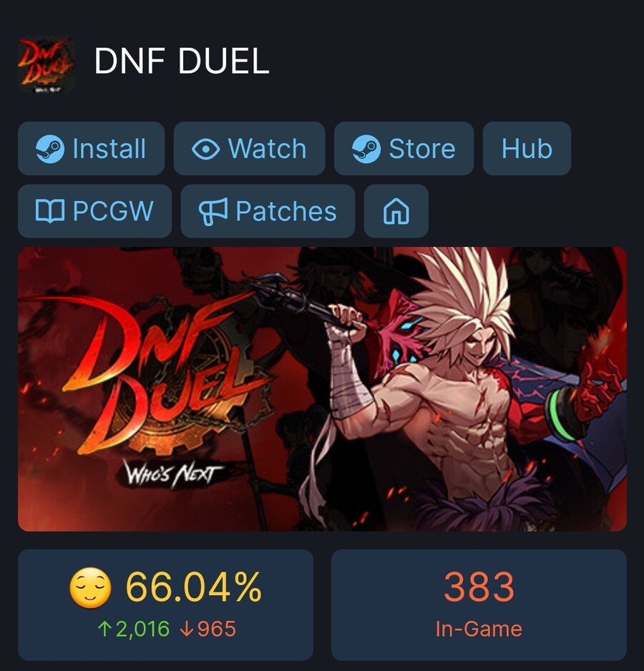Click the megaphone icon beside Patches
This screenshot has height=671, width=644.
tap(213, 212)
